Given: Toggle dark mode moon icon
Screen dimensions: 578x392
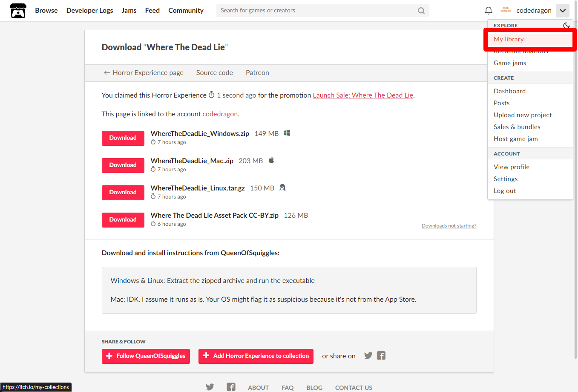Looking at the screenshot, I should coord(566,26).
